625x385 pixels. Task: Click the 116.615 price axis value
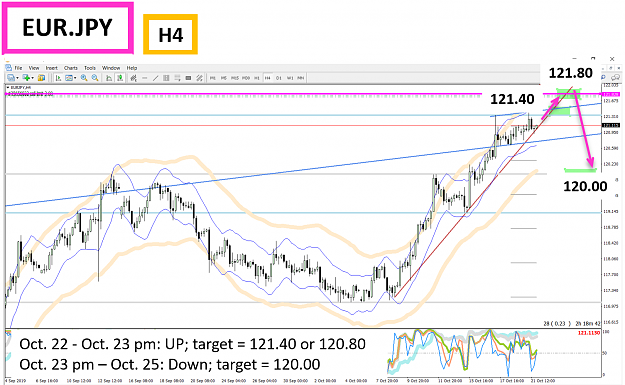pyautogui.click(x=611, y=322)
